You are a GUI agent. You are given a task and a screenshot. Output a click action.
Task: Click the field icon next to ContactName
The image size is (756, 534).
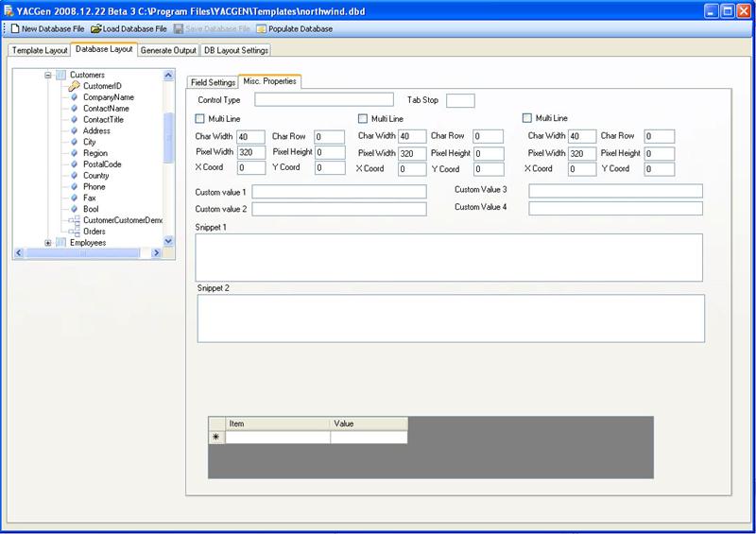75,108
